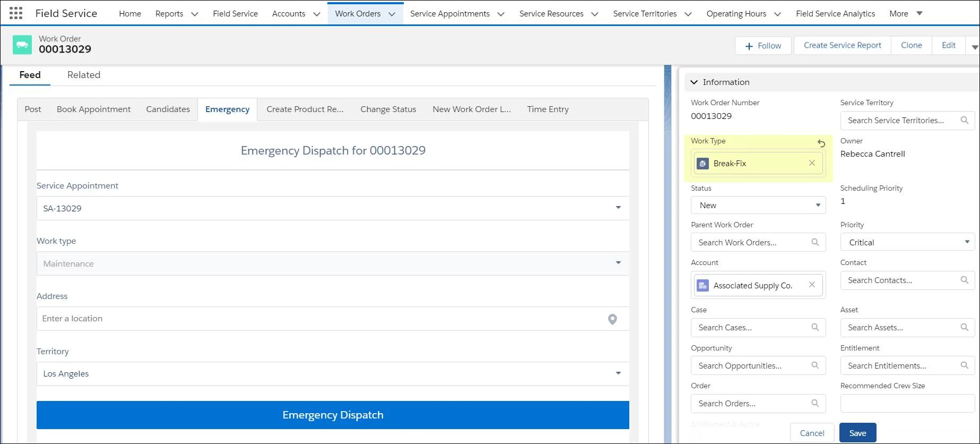Open Service Appointments menu chevron

tap(501, 14)
